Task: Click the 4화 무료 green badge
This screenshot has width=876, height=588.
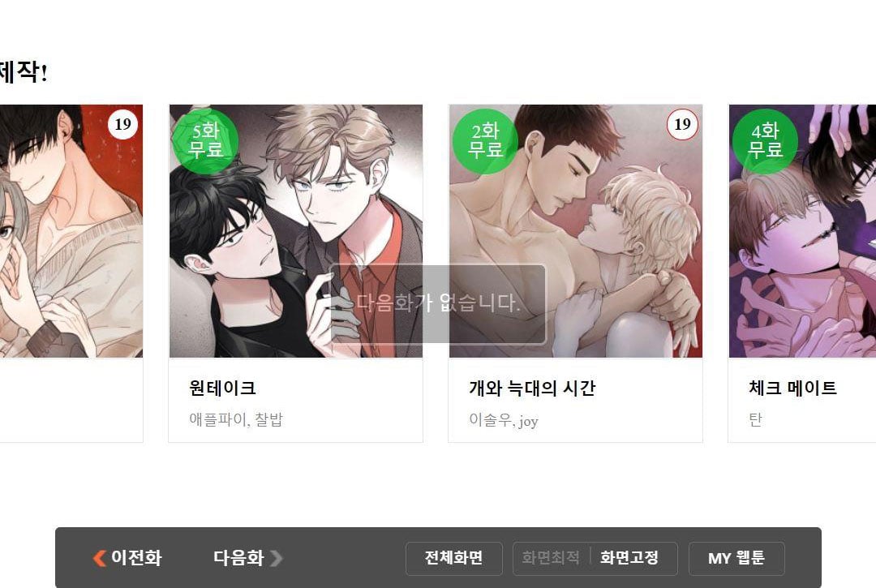Action: pos(765,141)
